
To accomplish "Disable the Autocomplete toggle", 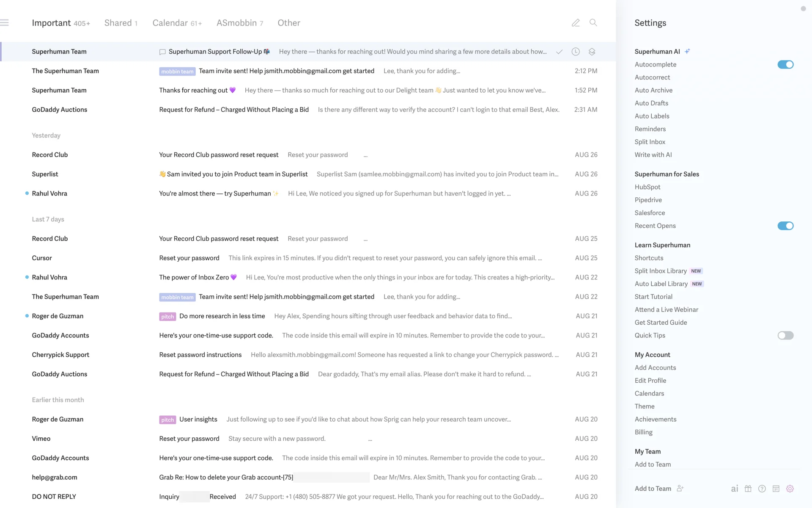I will click(x=785, y=64).
